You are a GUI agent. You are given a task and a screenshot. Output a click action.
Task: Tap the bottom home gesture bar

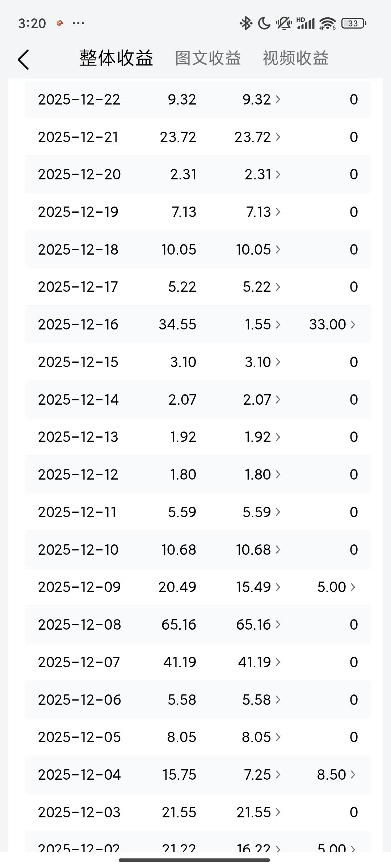(194, 860)
